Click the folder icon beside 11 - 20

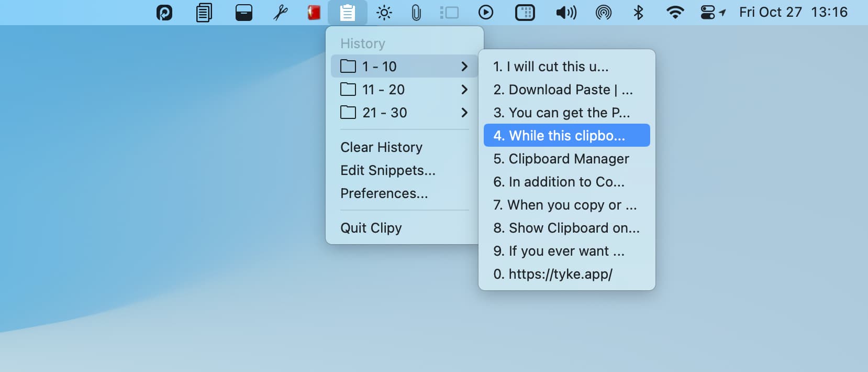coord(348,89)
